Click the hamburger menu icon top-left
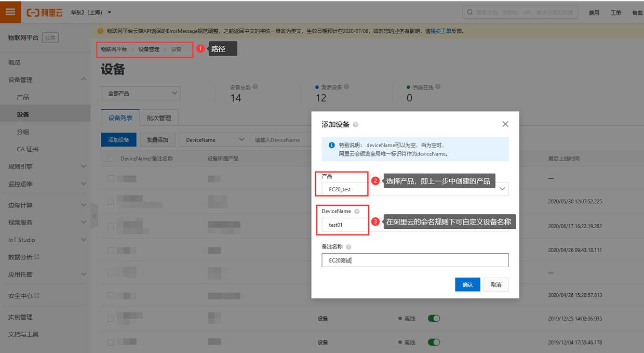644x353 pixels. [x=10, y=11]
